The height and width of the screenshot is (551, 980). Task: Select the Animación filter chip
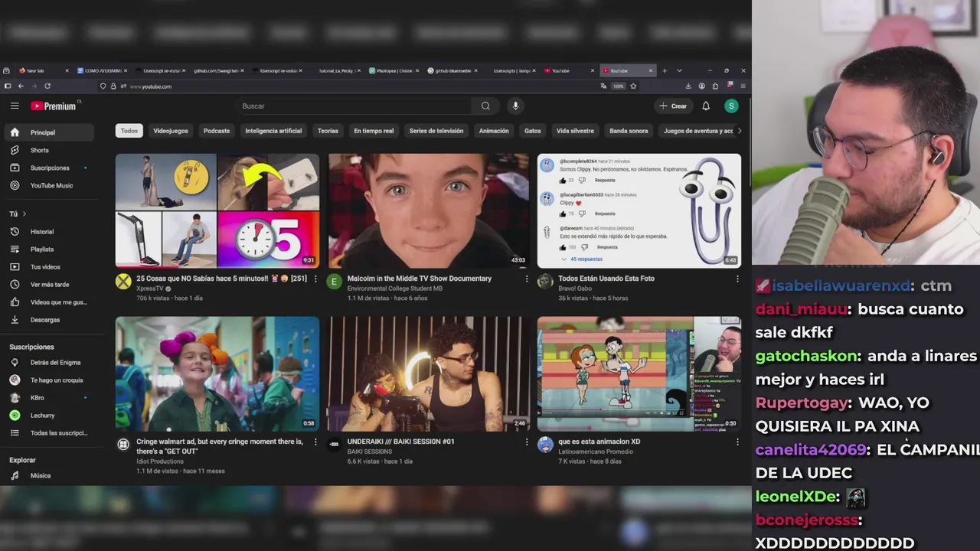(x=494, y=131)
